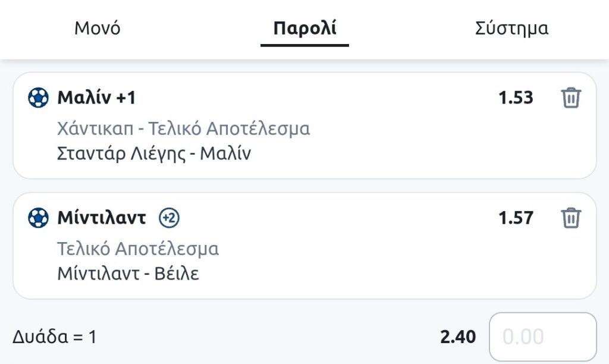Open the Σύστημα tab
The width and height of the screenshot is (609, 364).
click(511, 28)
